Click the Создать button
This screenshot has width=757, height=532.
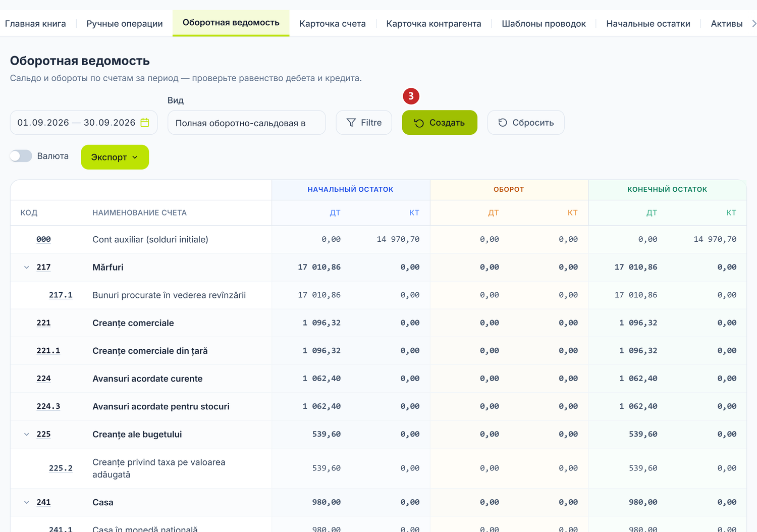pos(440,123)
